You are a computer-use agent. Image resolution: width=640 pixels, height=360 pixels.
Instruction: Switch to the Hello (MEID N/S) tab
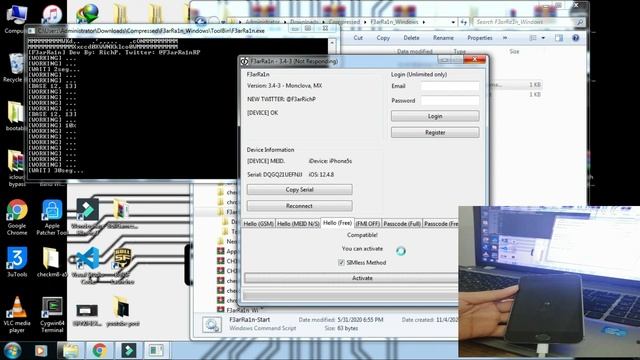[x=298, y=224]
